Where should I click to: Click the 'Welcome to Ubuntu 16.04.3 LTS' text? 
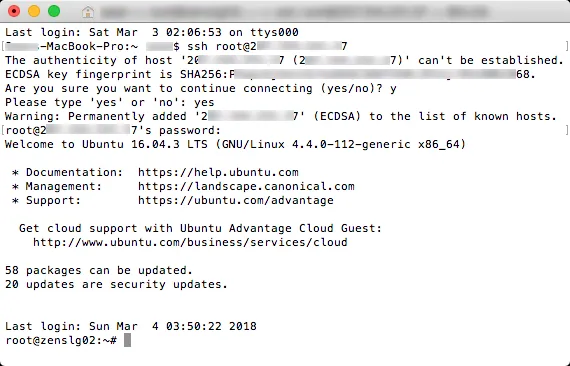pyautogui.click(x=106, y=144)
